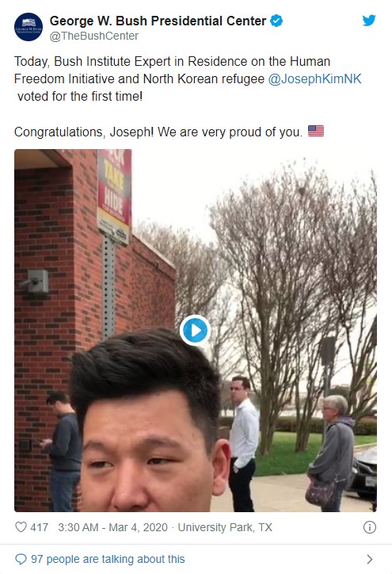
Task: Play the embedded video
Action: (195, 330)
